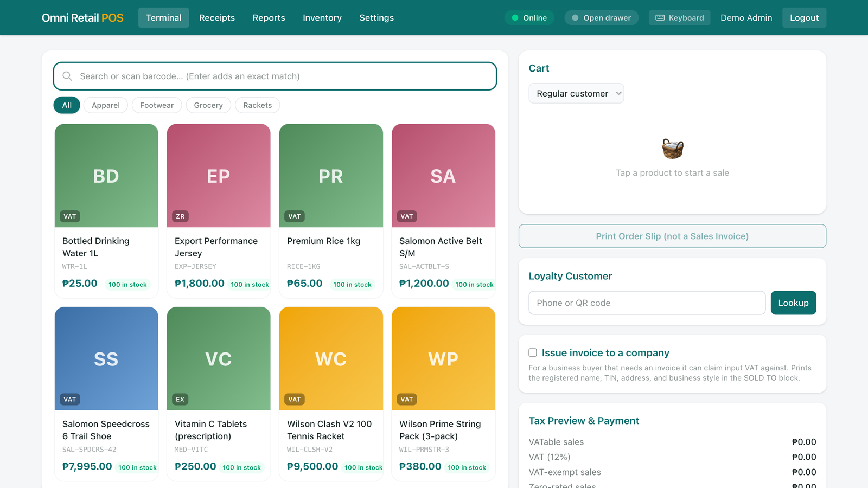The height and width of the screenshot is (488, 868).
Task: Click the Lookup button
Action: tap(793, 303)
